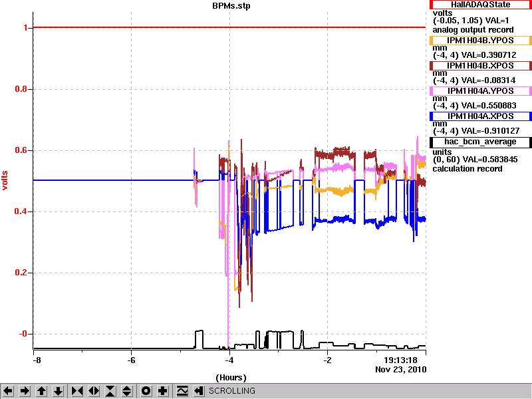Click the VAL=-0.08314 reading
The width and height of the screenshot is (532, 399).
click(x=488, y=80)
